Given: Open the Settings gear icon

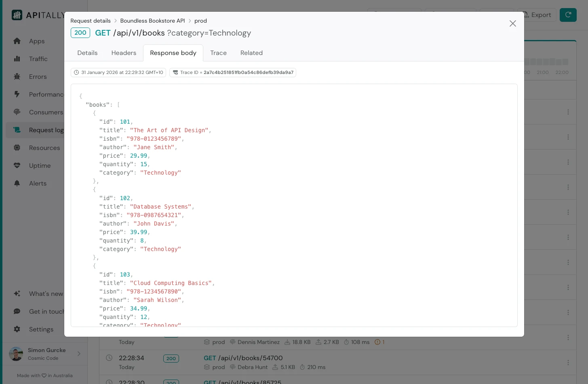Looking at the screenshot, I should pyautogui.click(x=17, y=329).
